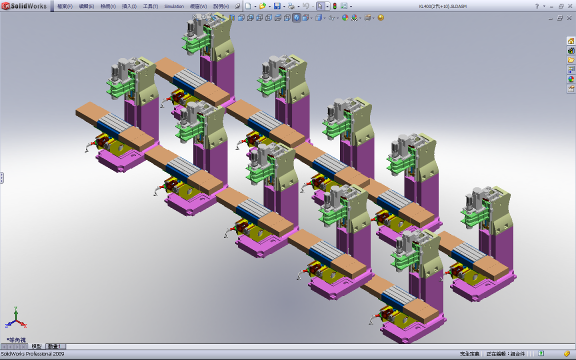Switch to the 動畫1 motion study tab
Image resolution: width=576 pixels, height=360 pixels.
tap(55, 346)
